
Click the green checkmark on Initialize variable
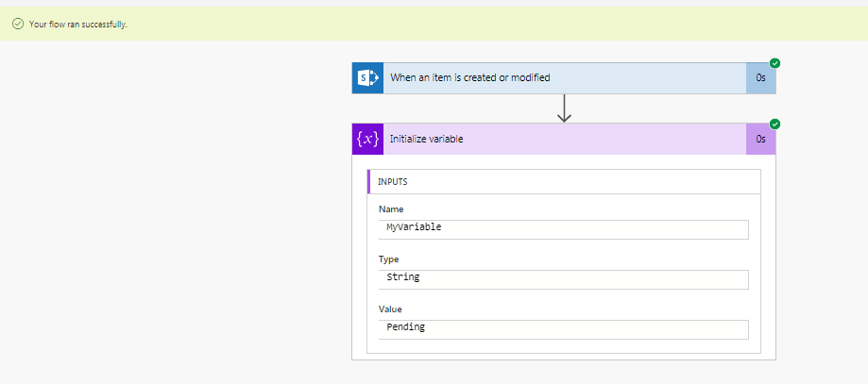click(x=775, y=124)
